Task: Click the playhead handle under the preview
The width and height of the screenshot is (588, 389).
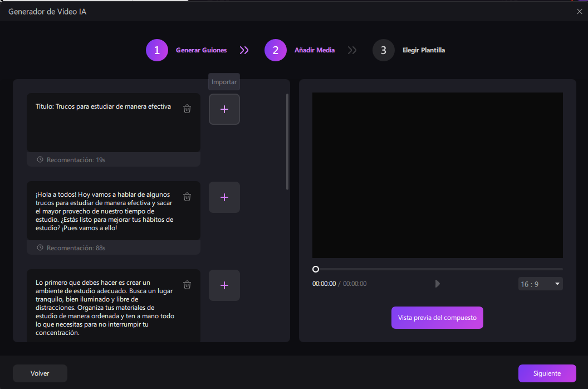Action: (x=316, y=269)
